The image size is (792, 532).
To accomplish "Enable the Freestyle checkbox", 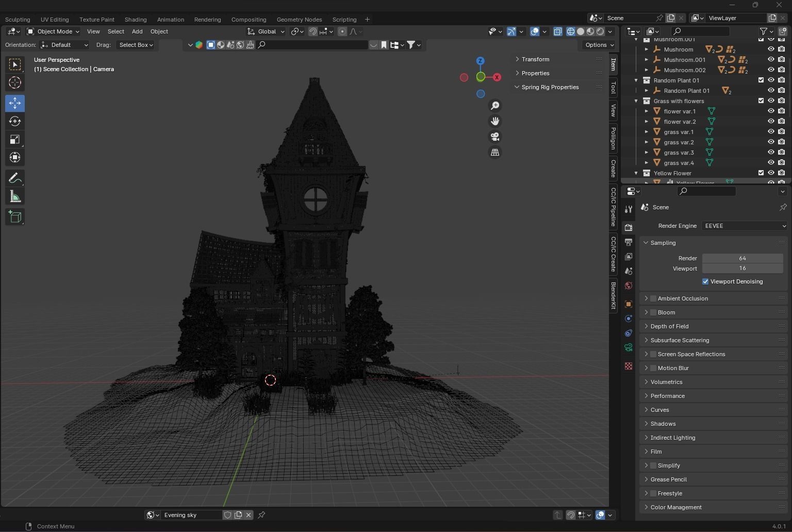I will click(x=653, y=493).
